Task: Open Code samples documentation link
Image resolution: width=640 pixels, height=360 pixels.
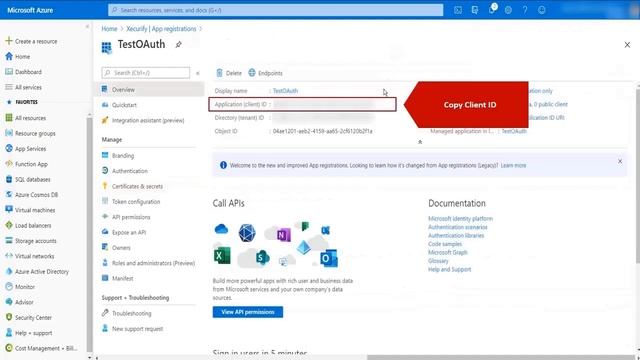Action: (445, 244)
